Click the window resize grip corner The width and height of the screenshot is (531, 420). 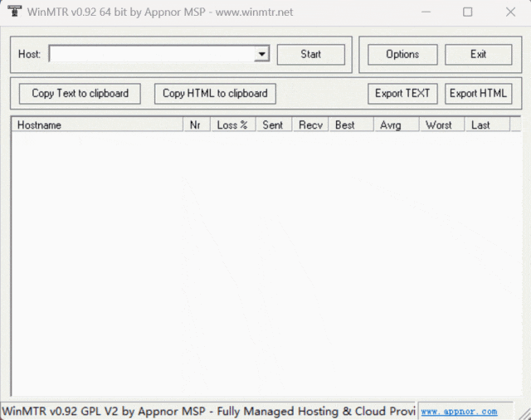524,413
